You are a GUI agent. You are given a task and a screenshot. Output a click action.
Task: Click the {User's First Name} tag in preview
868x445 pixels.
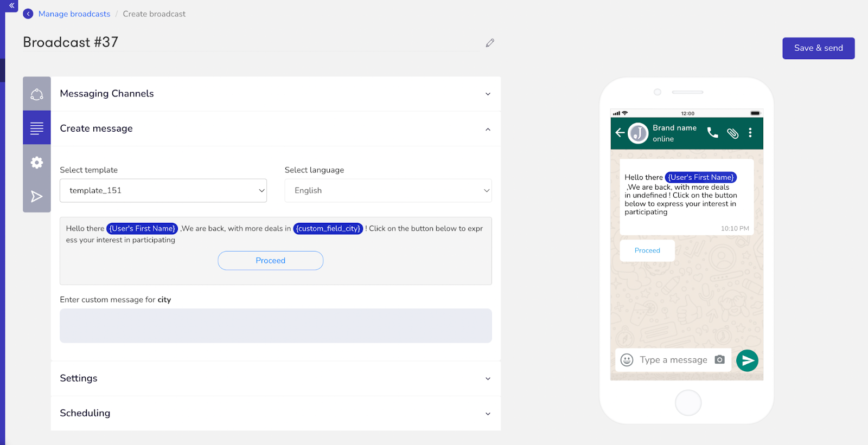(x=701, y=177)
